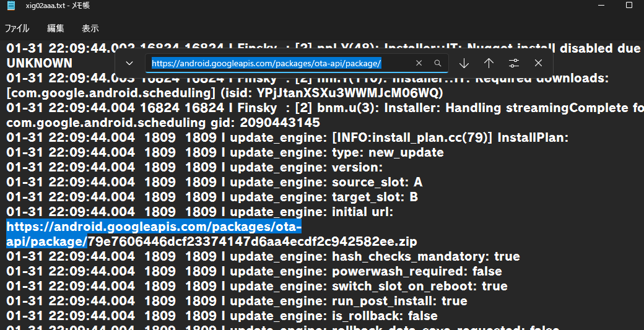The image size is (644, 330).
Task: Clear the search text with X icon
Action: [x=419, y=63]
